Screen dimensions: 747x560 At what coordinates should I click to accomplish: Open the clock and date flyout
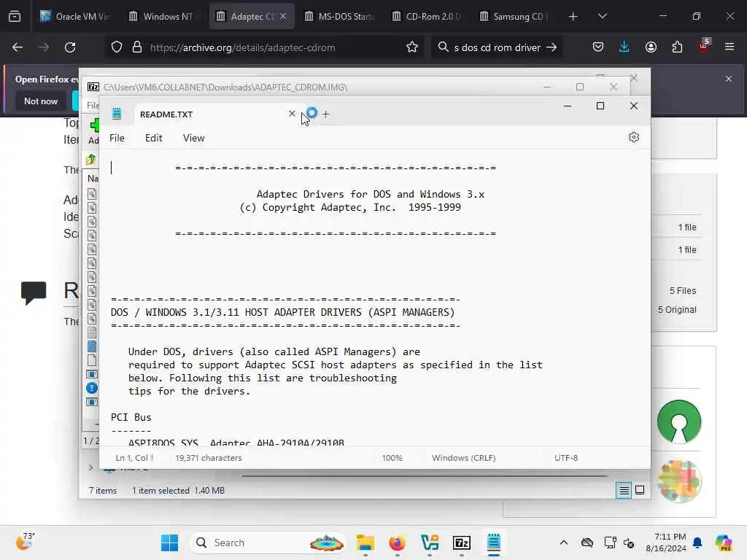point(665,542)
